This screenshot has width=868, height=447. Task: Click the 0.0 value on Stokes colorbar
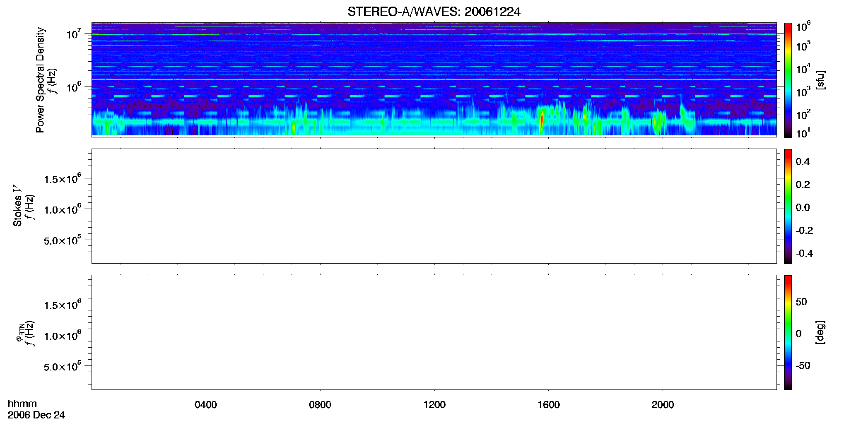[803, 208]
